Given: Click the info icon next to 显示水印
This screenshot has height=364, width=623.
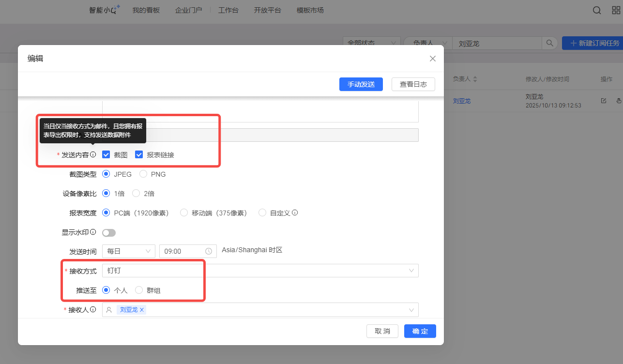Looking at the screenshot, I should pyautogui.click(x=93, y=232).
